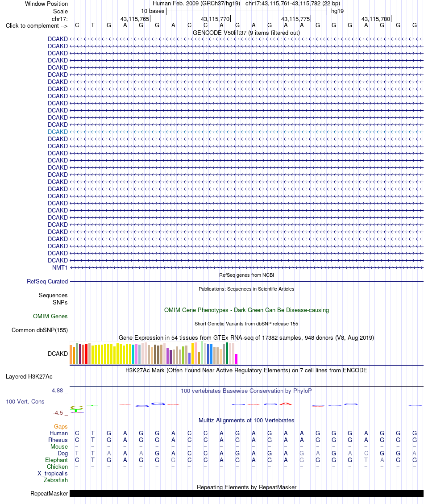424x504 pixels.
Task: Open the OMIM Gene Phenotypes track title
Action: tap(246, 310)
